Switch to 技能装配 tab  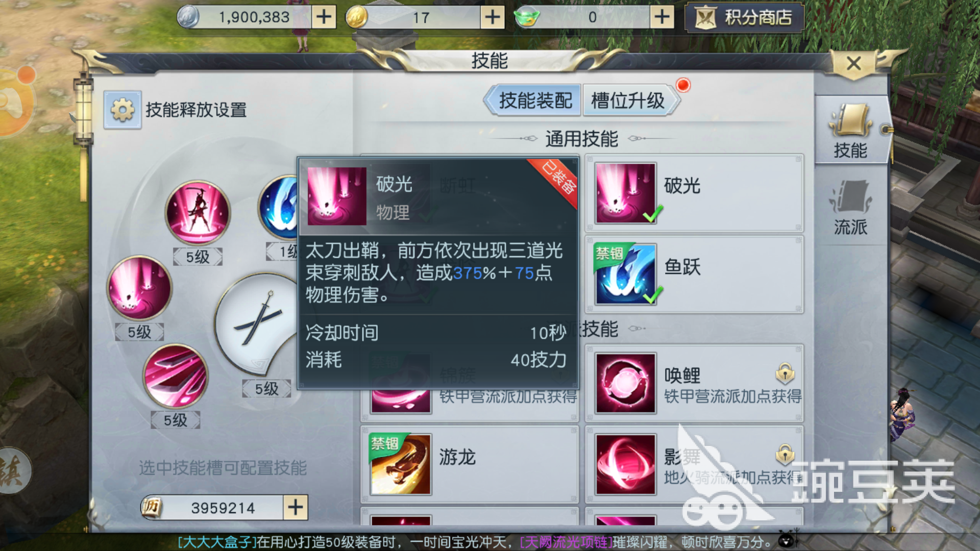(535, 100)
